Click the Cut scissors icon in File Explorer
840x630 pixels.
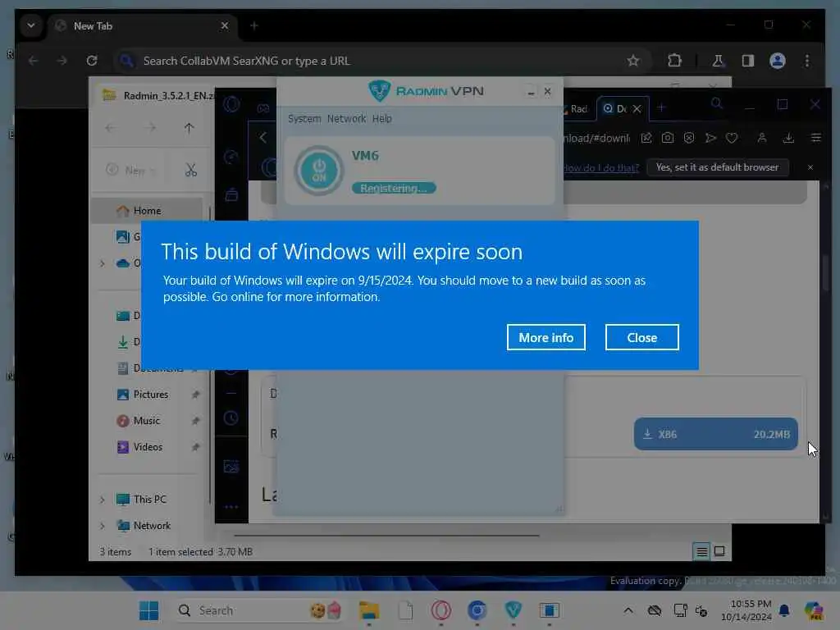(x=190, y=170)
